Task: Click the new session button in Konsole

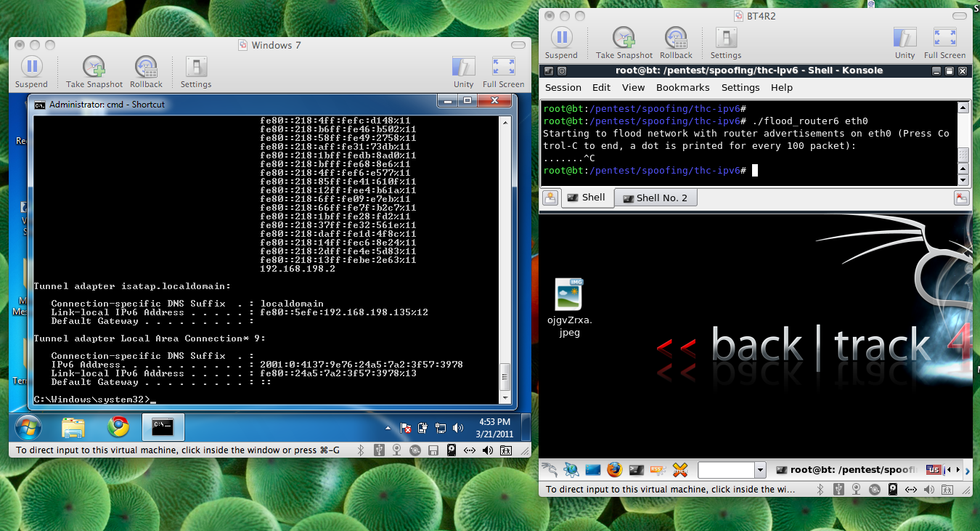Action: point(550,198)
